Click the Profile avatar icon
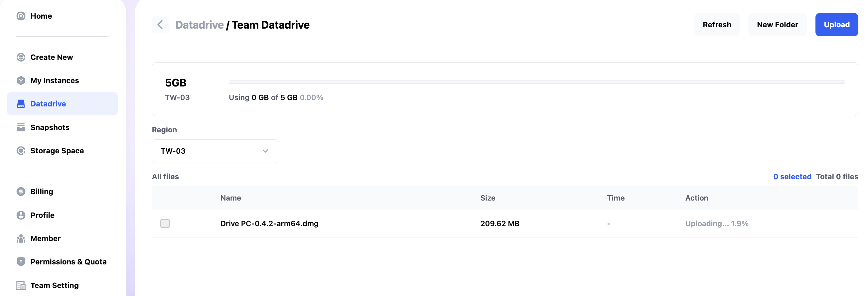This screenshot has height=296, width=868. tap(21, 215)
